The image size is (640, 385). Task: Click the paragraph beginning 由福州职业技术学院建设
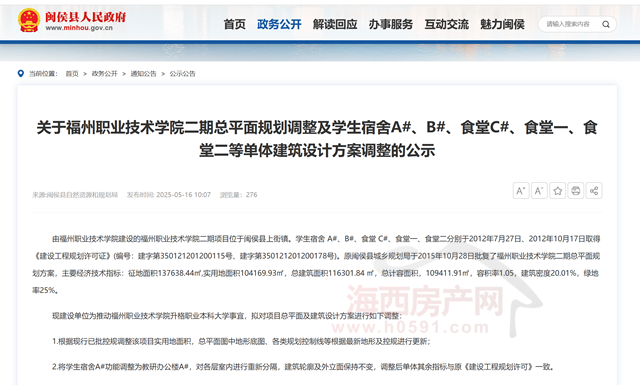tap(316, 265)
